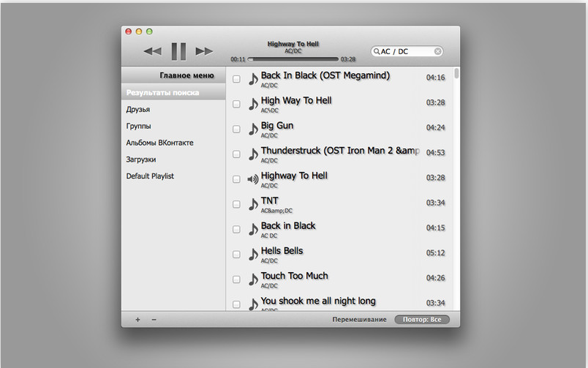Check the Touch Too Much checkbox
The image size is (588, 368).
[x=236, y=279]
